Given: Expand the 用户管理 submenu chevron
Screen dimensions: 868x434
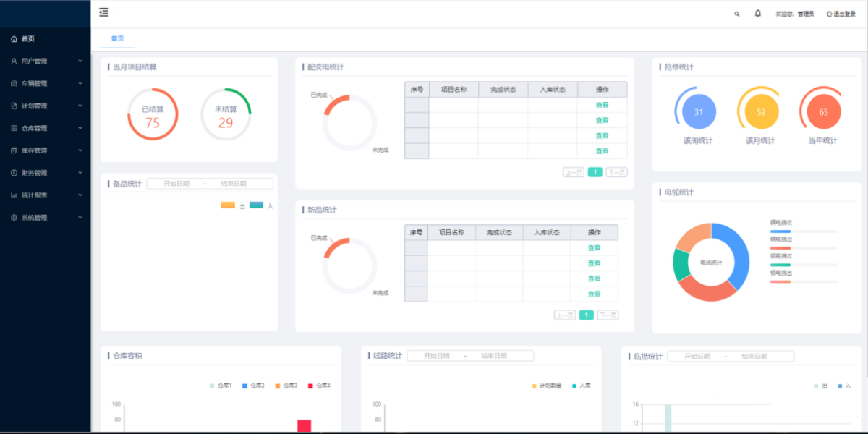Looking at the screenshot, I should point(80,61).
